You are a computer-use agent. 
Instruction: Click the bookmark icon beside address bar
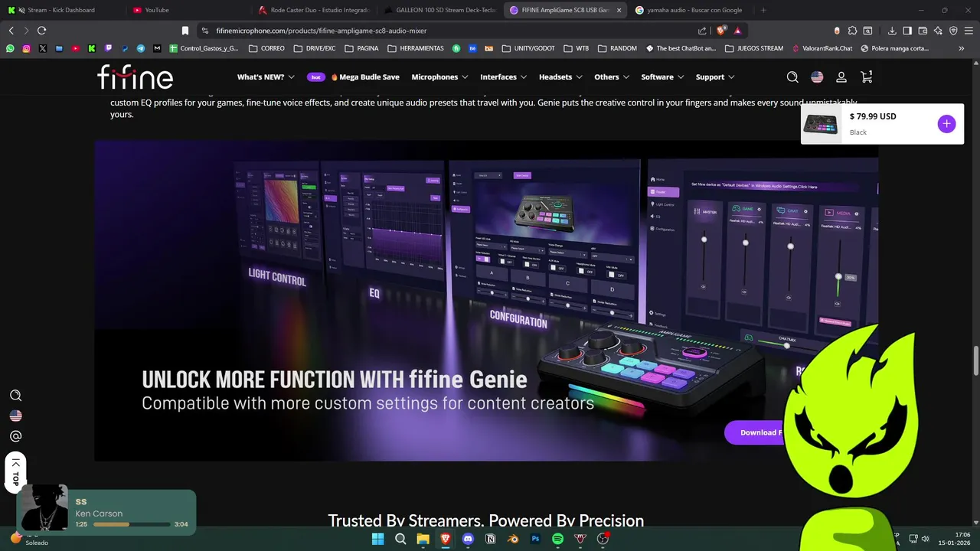185,31
